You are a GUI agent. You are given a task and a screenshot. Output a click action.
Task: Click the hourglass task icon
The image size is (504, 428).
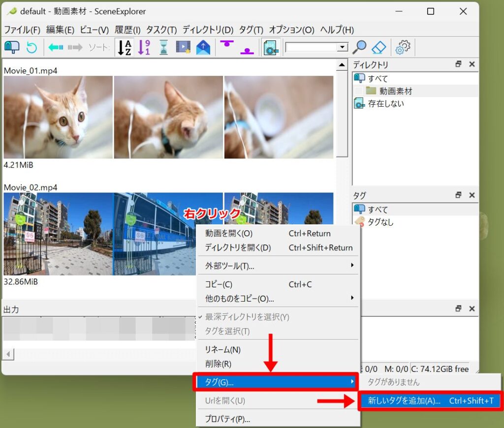pos(163,47)
